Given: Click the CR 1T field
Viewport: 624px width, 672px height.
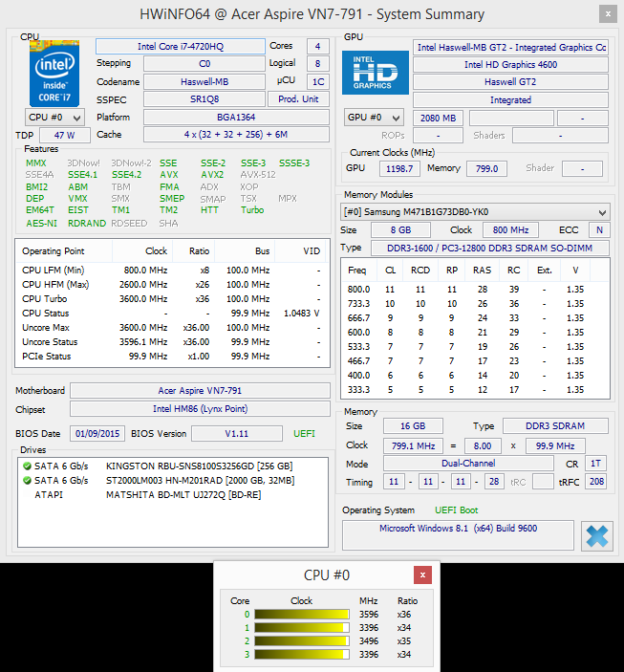Looking at the screenshot, I should (x=595, y=464).
